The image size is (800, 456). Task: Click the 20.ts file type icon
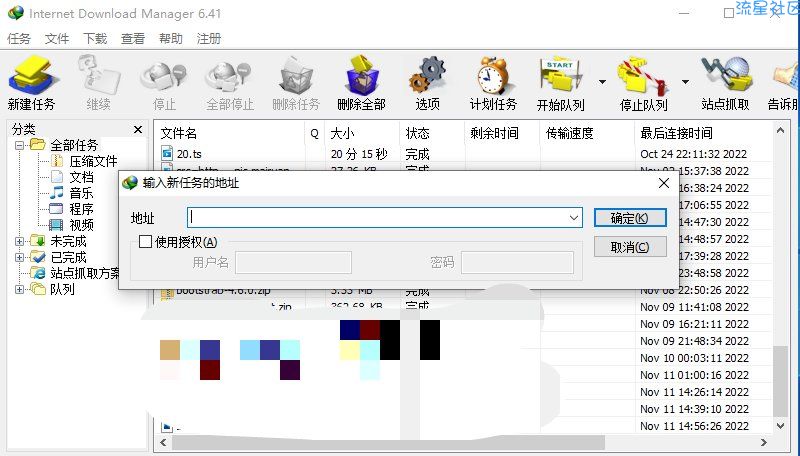pos(167,153)
